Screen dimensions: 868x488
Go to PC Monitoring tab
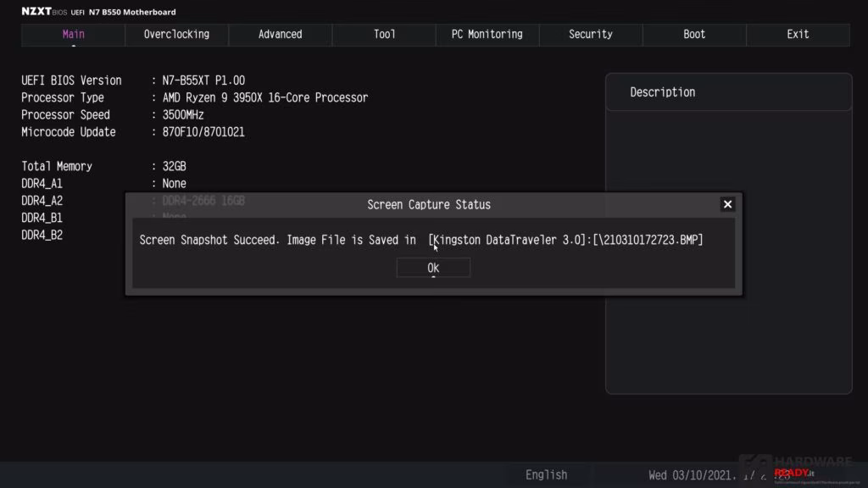tap(487, 34)
